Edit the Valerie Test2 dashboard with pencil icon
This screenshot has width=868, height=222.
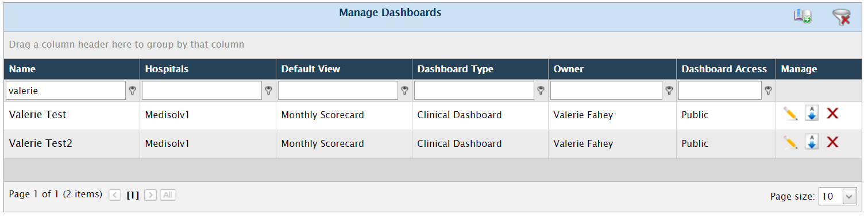[x=790, y=142]
